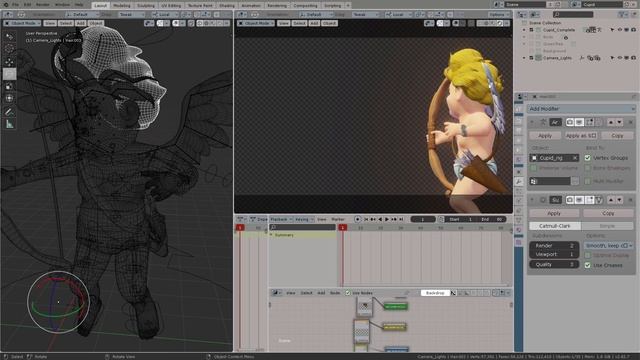The height and width of the screenshot is (360, 640).
Task: Open the Window menu
Action: (62, 4)
